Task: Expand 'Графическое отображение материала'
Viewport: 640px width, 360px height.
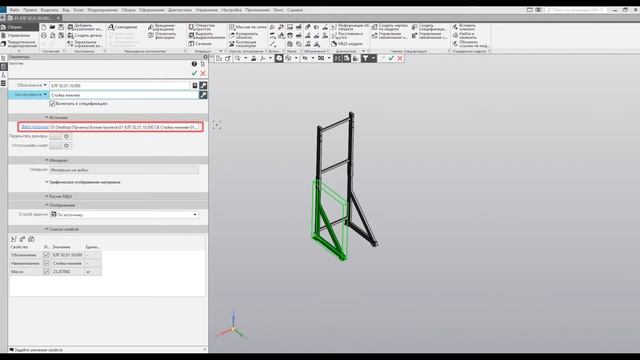Action: [x=47, y=182]
